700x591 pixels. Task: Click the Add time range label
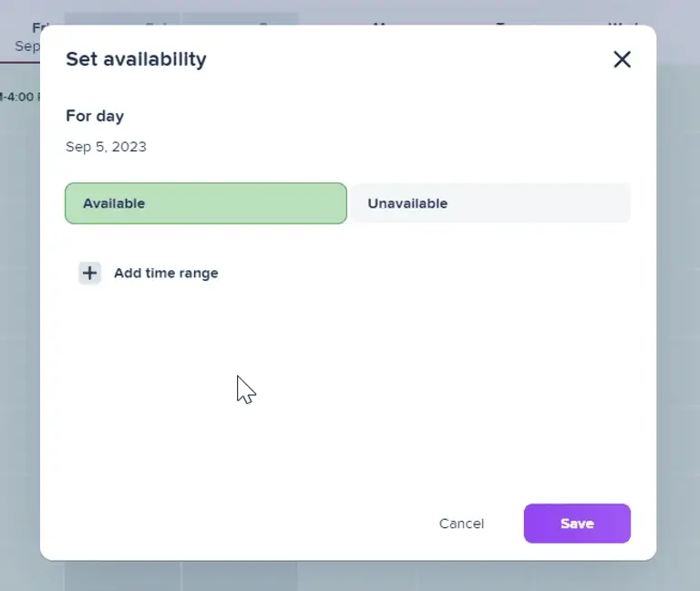166,273
